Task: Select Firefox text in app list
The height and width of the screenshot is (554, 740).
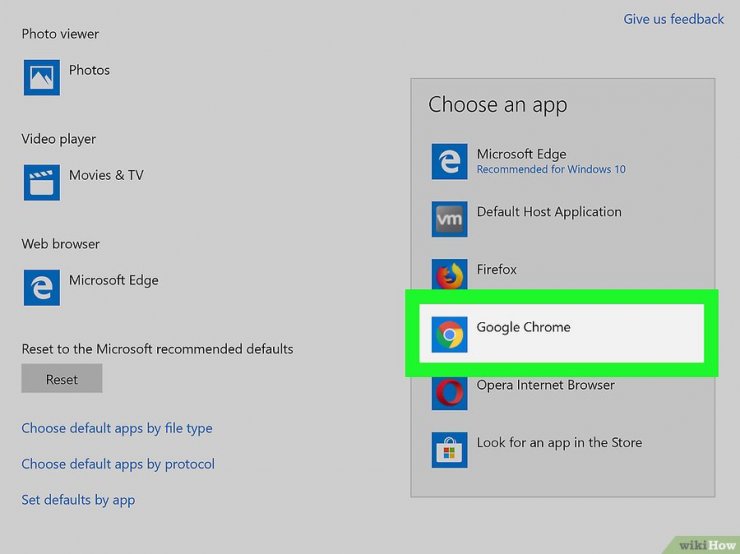Action: click(x=496, y=269)
